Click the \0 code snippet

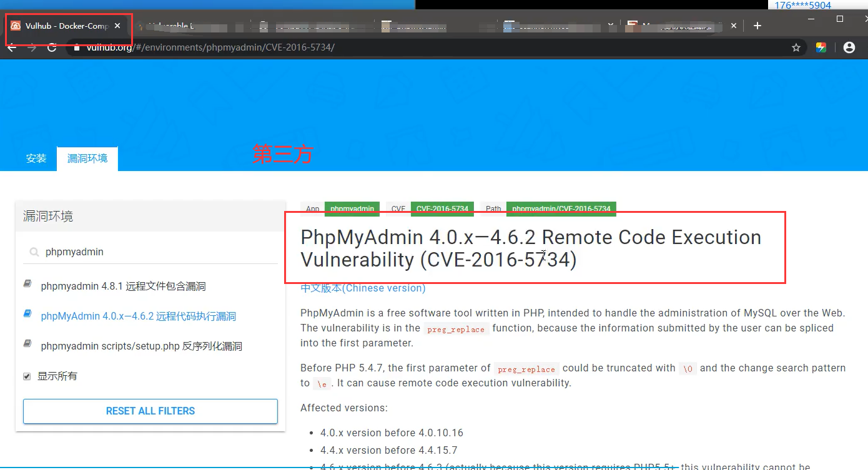[688, 369]
